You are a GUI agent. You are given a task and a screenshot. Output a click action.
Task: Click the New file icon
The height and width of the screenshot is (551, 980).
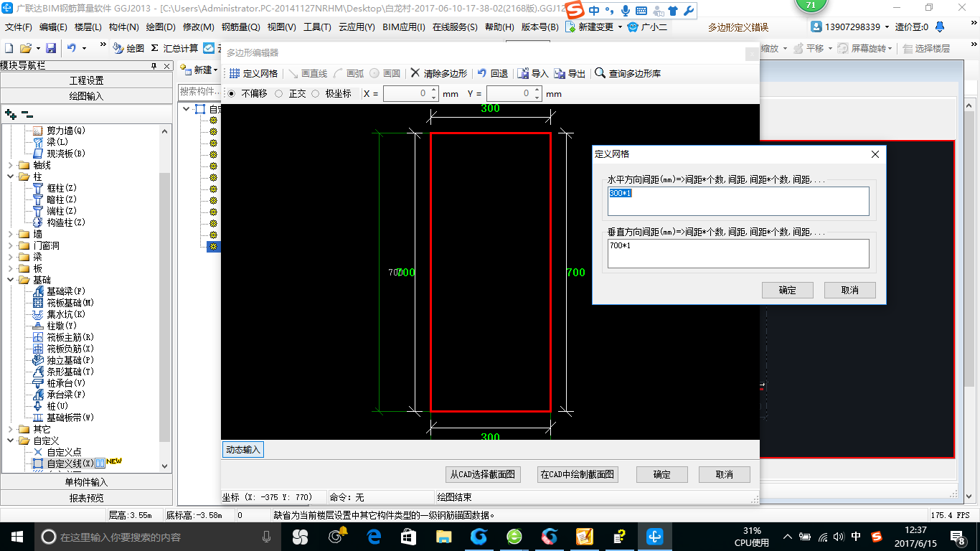9,48
